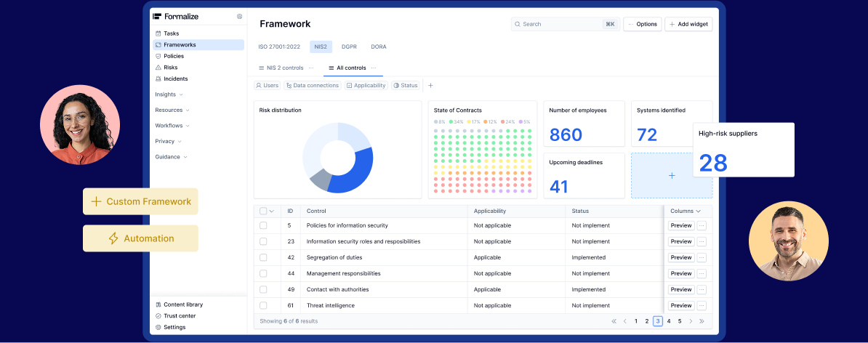The height and width of the screenshot is (343, 868).
Task: Toggle the select-all checkbox in table header
Action: tap(263, 211)
